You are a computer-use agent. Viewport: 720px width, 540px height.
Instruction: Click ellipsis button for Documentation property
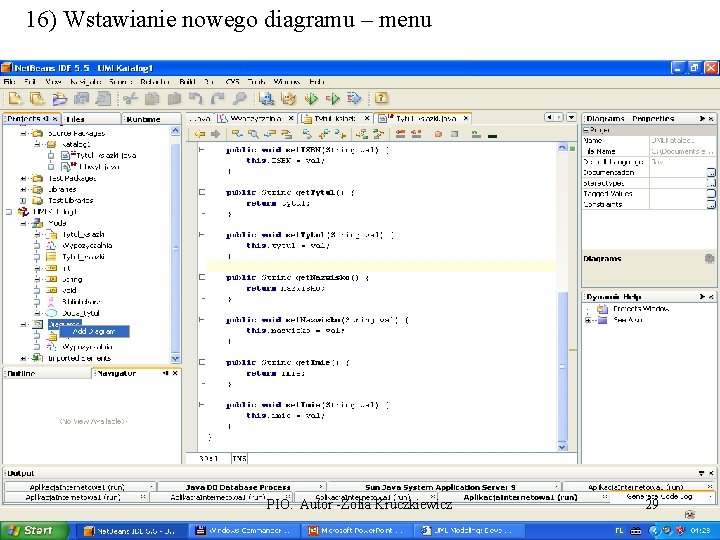pyautogui.click(x=711, y=172)
